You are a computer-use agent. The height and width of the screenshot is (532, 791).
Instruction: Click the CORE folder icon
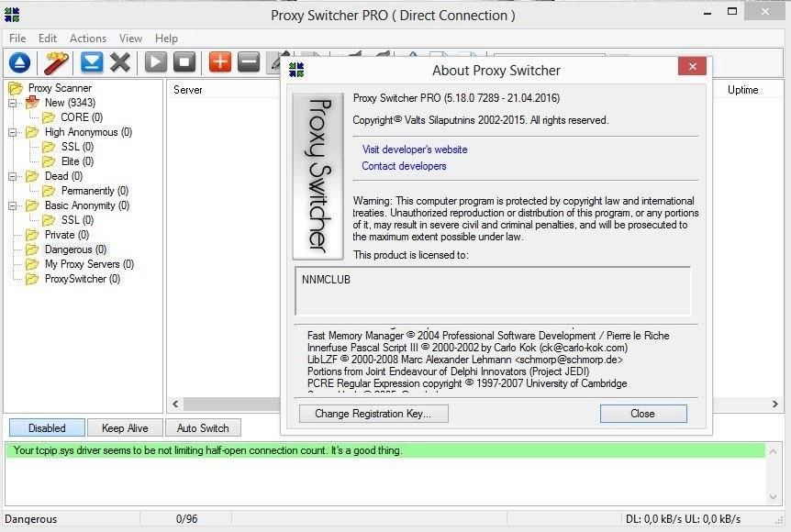49,117
